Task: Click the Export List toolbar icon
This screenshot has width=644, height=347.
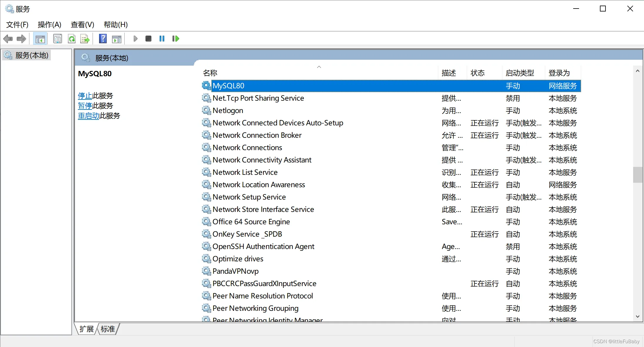Action: point(85,39)
